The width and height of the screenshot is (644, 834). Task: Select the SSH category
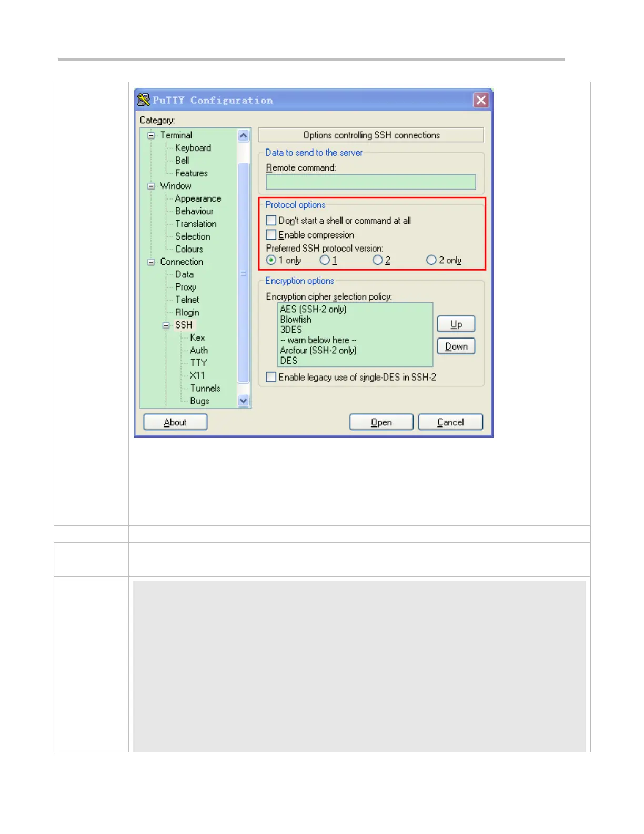point(184,325)
